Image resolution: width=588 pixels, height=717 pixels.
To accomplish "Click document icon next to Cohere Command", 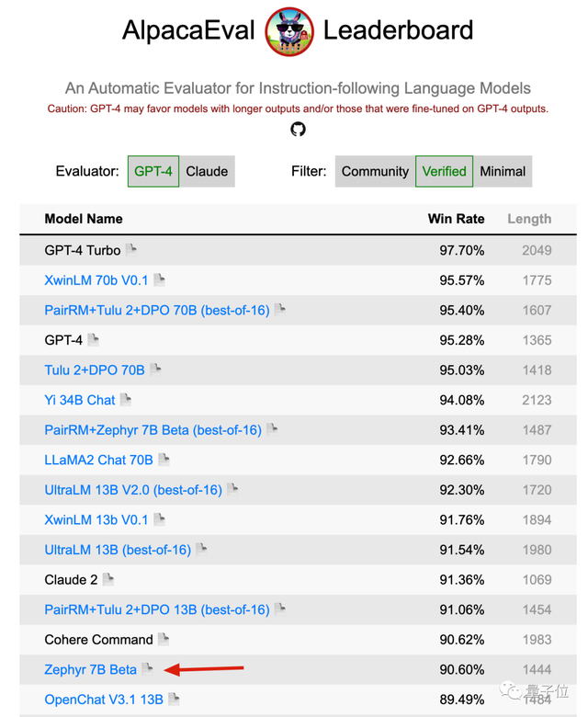I will pos(164,639).
